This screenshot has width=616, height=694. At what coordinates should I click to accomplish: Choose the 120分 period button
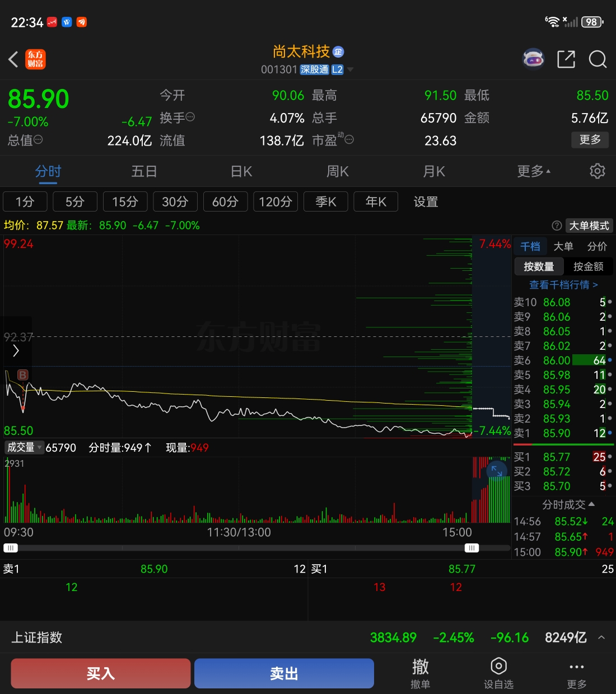coord(276,201)
